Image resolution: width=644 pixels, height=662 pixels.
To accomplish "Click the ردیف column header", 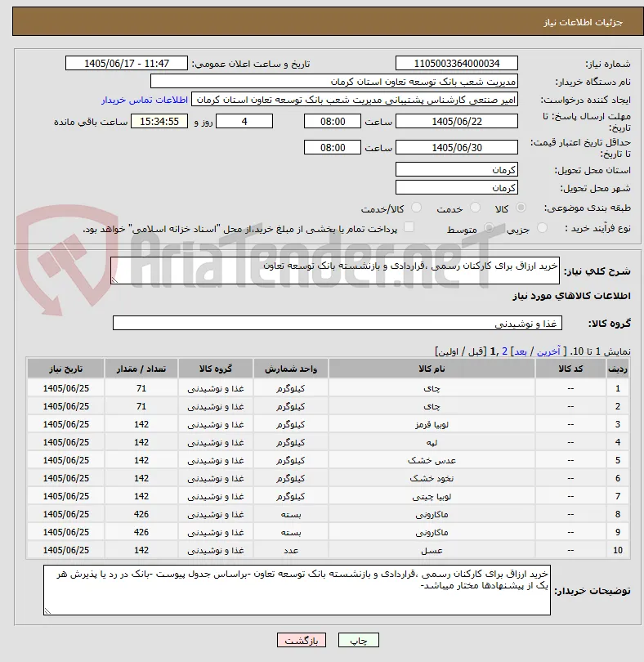I will [617, 369].
